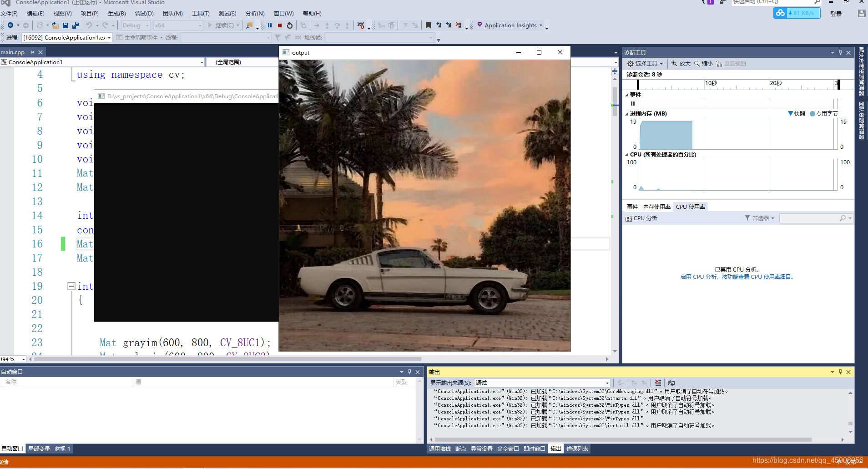This screenshot has height=469, width=868.
Task: Click the Save All icon
Action: pos(75,25)
